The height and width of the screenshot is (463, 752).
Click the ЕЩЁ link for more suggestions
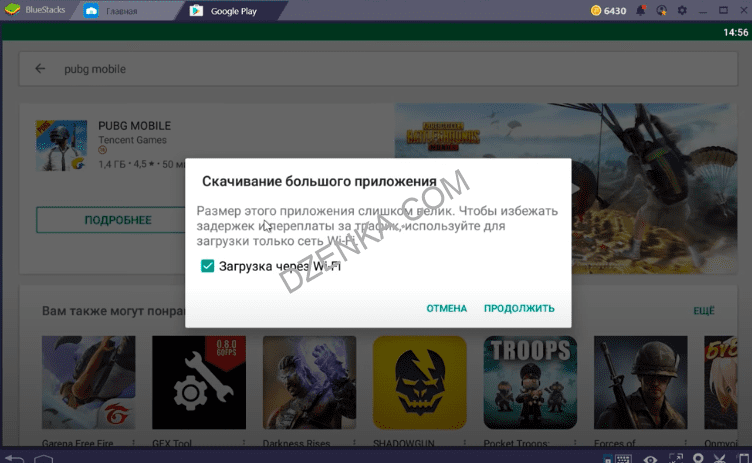coord(704,311)
